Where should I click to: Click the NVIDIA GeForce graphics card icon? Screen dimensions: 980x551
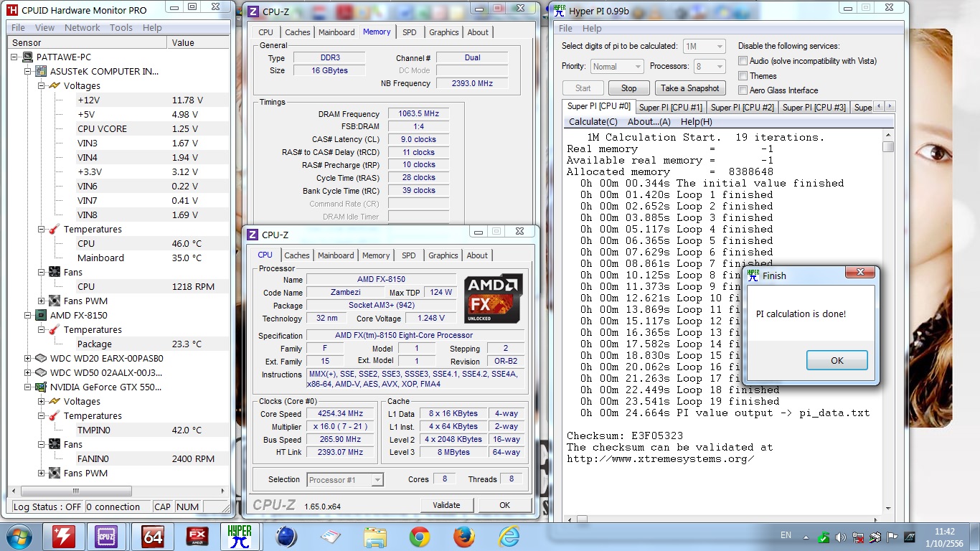pos(42,387)
